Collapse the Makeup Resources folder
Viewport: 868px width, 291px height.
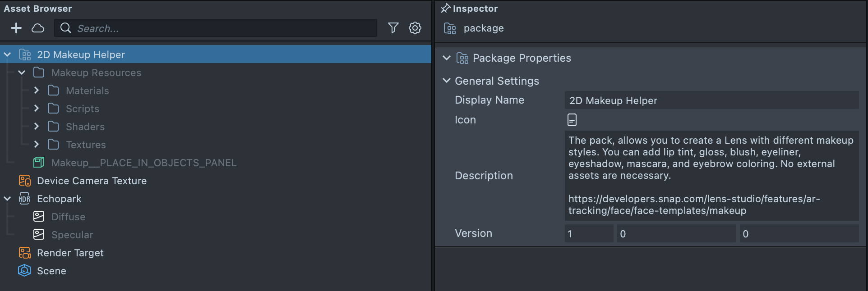(x=22, y=73)
